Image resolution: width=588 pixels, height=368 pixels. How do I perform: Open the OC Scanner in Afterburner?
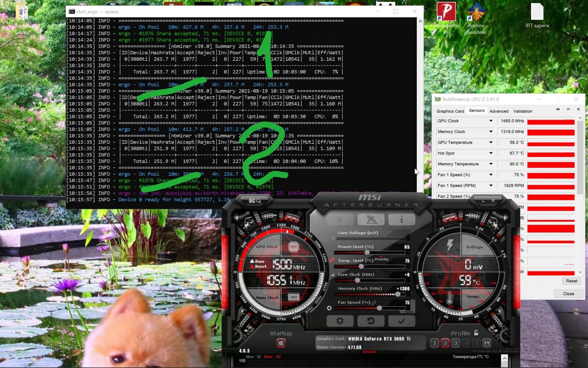pyautogui.click(x=254, y=201)
